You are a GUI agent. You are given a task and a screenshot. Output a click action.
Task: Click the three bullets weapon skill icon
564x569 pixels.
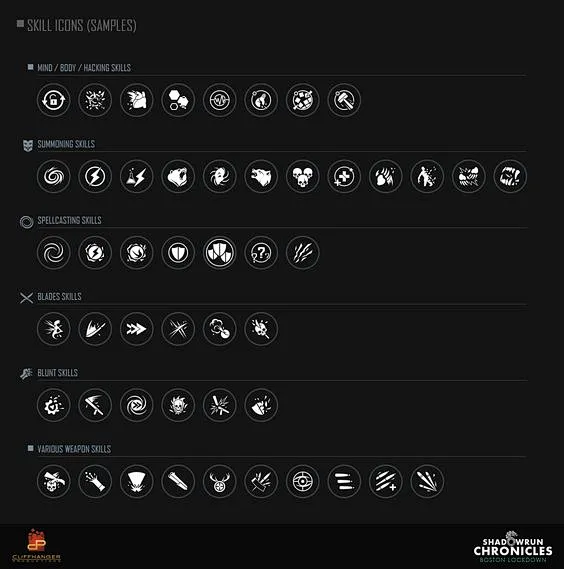click(344, 481)
